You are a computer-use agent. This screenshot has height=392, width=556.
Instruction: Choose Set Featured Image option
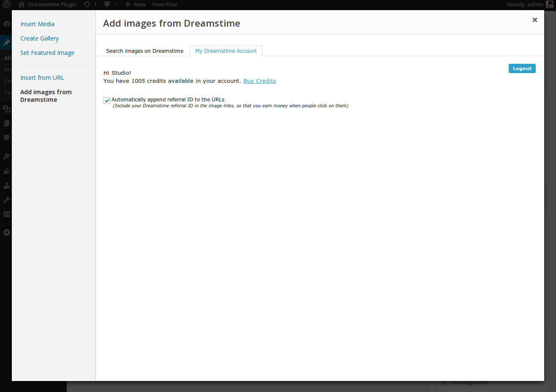47,53
